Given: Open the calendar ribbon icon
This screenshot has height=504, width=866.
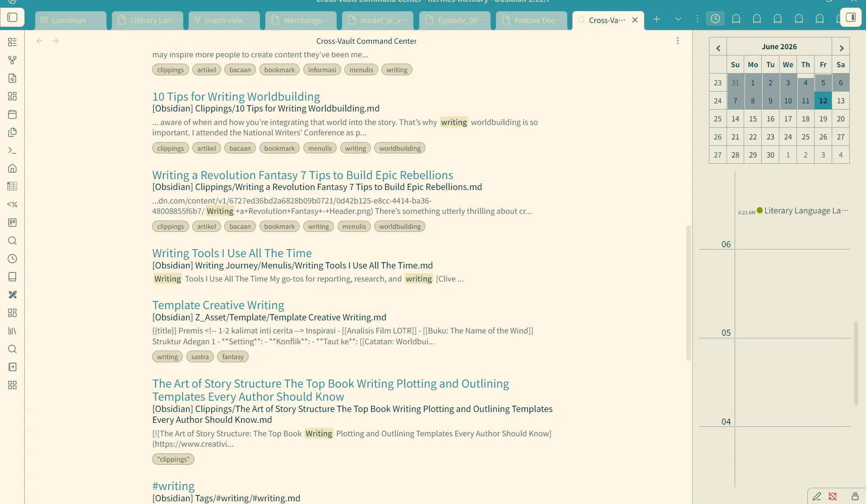Looking at the screenshot, I should 13,114.
